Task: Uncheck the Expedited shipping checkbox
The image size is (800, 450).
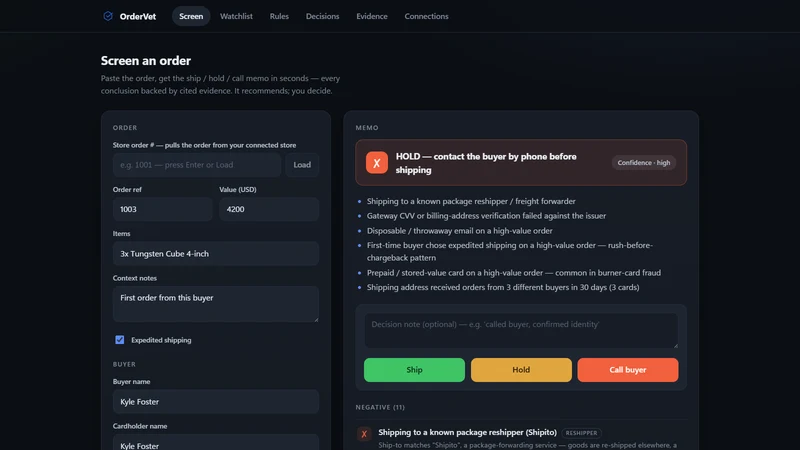Action: click(119, 340)
